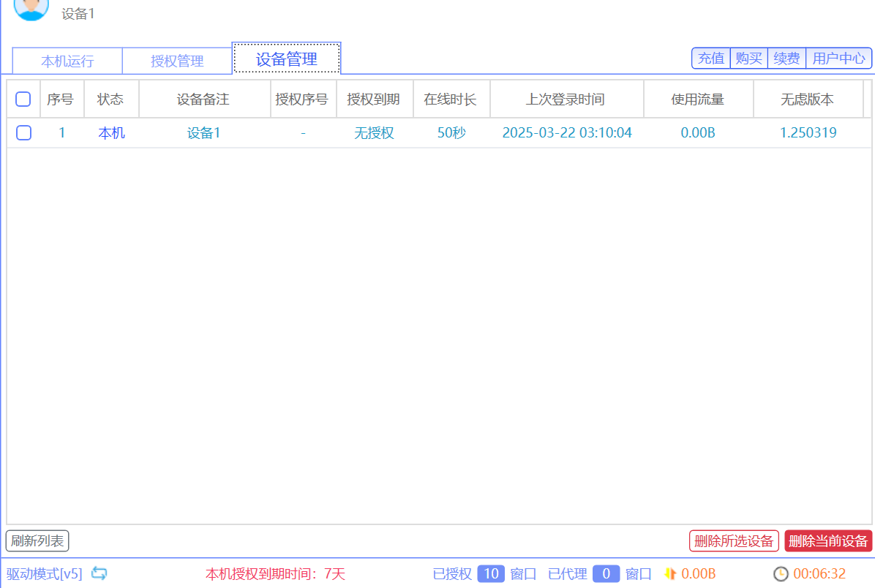
Task: Open 用户中心
Action: click(838, 59)
